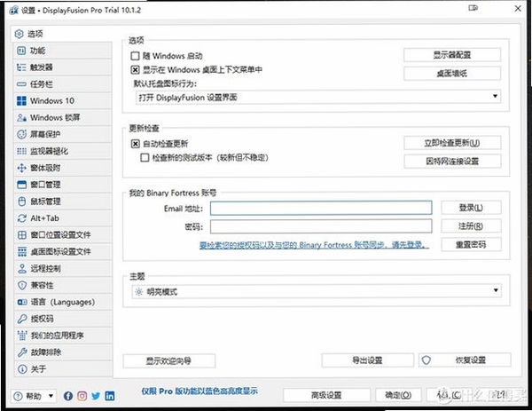Viewport: 532px width, 411px height.
Task: Click the monitor icon in title bar
Action: [x=473, y=8]
